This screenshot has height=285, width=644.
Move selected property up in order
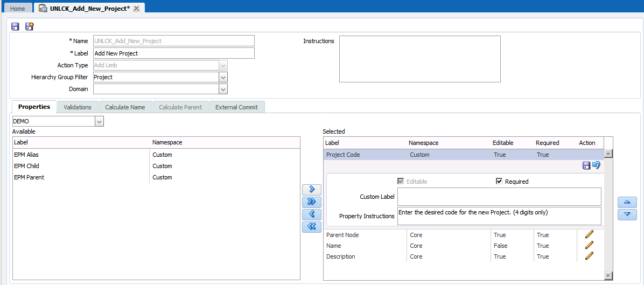[x=627, y=203]
